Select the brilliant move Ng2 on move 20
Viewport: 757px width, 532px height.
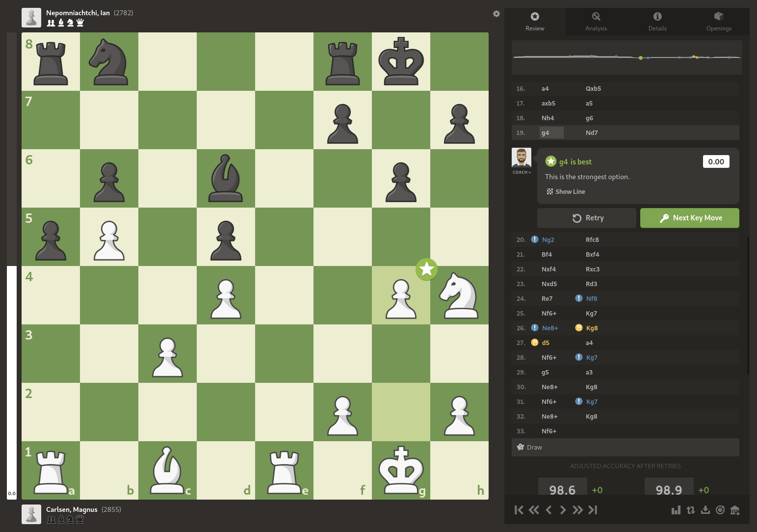(548, 239)
